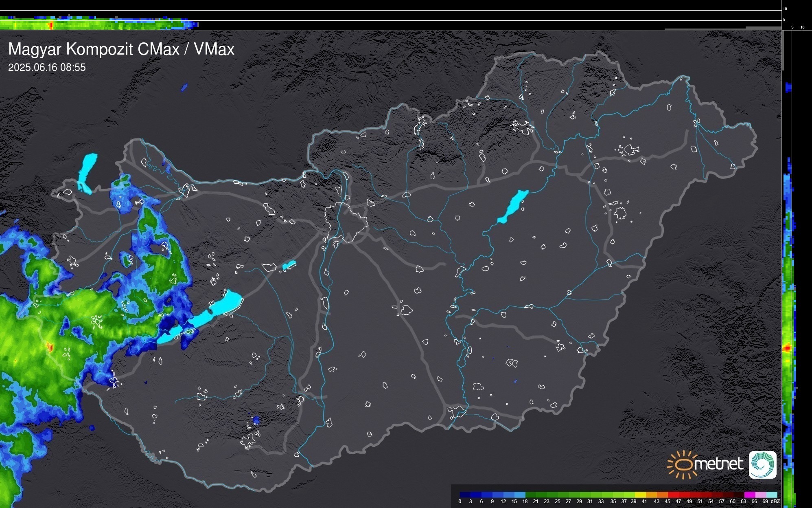Click red echo core in top VMax strip
The image size is (812, 508).
tap(51, 25)
